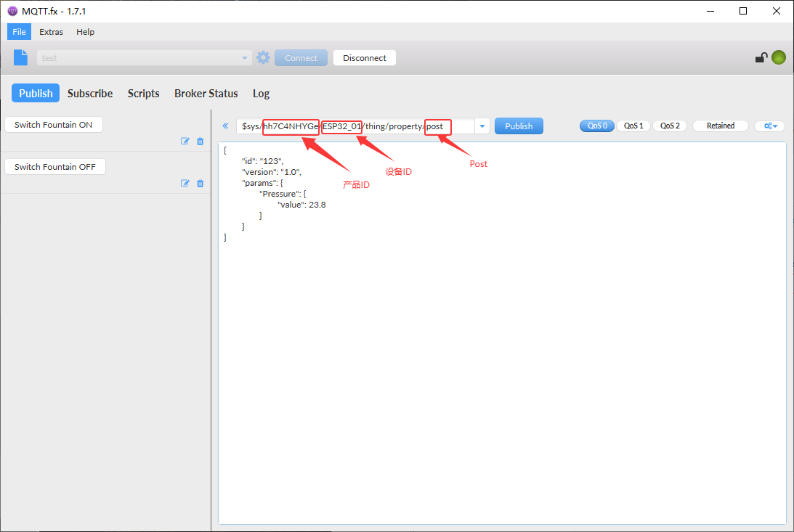This screenshot has height=532, width=794.
Task: Edit the Switch Fountain ON script
Action: click(185, 141)
